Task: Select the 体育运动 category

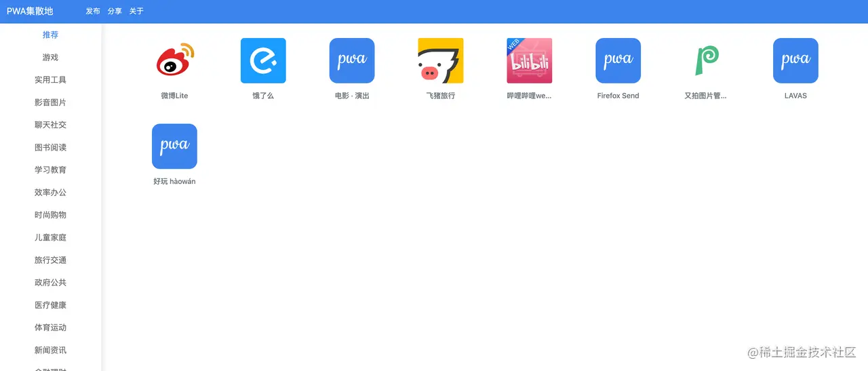Action: 50,328
